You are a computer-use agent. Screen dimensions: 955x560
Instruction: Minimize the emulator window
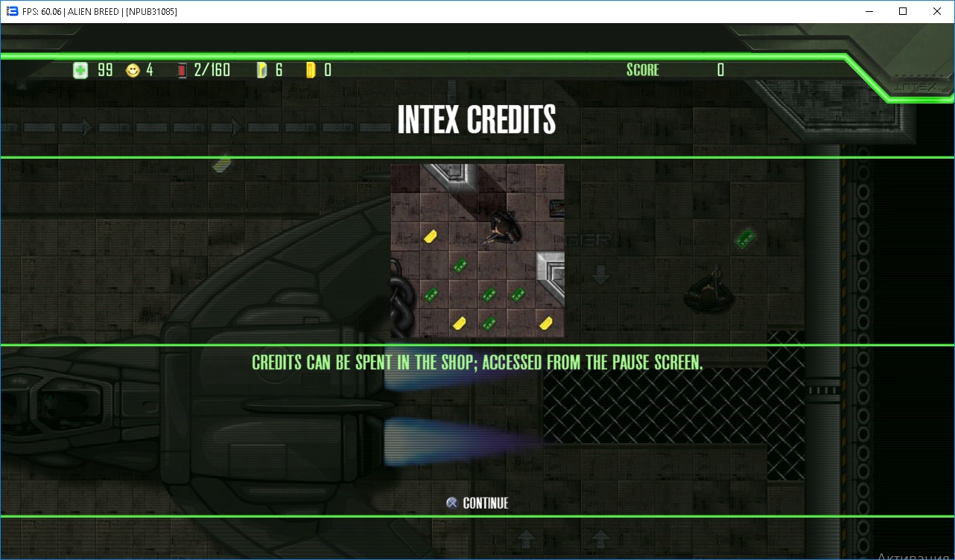coord(869,11)
